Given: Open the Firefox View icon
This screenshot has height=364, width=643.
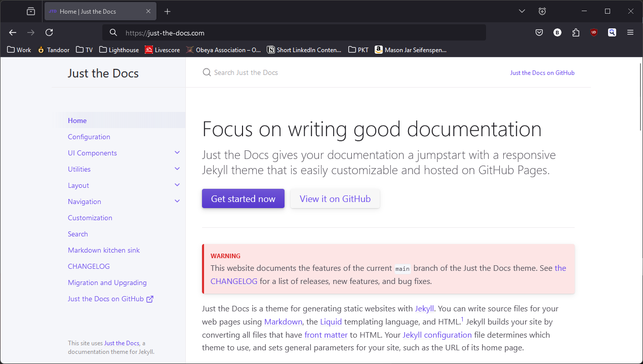Looking at the screenshot, I should pos(31,11).
